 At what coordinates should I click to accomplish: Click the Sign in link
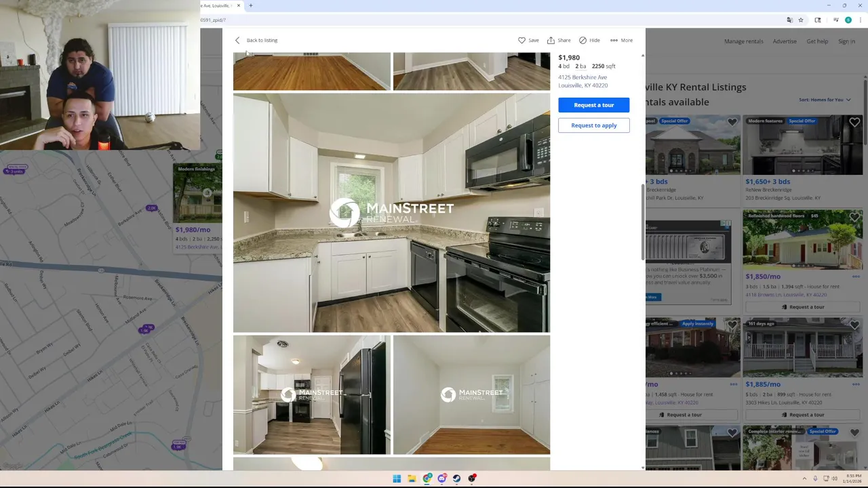tap(846, 41)
